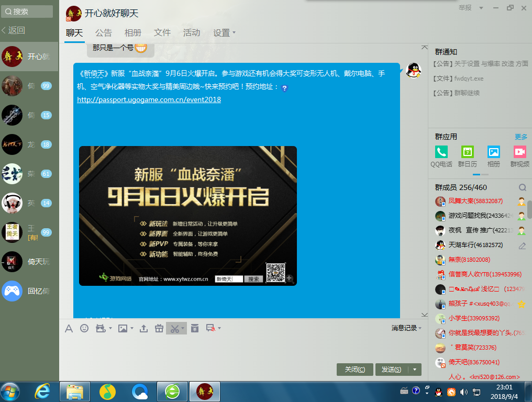This screenshot has height=402, width=532.
Task: Click the help question-mark icon in the message
Action: [284, 88]
